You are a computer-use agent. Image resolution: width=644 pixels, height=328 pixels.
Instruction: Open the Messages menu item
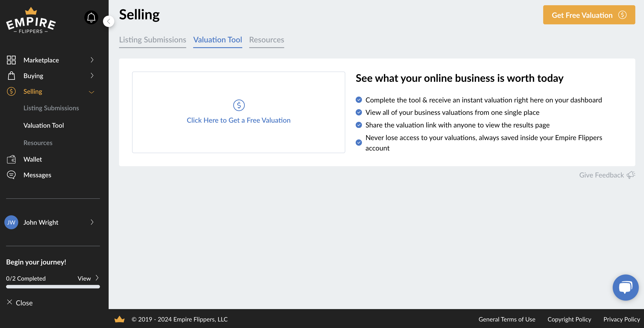[37, 175]
